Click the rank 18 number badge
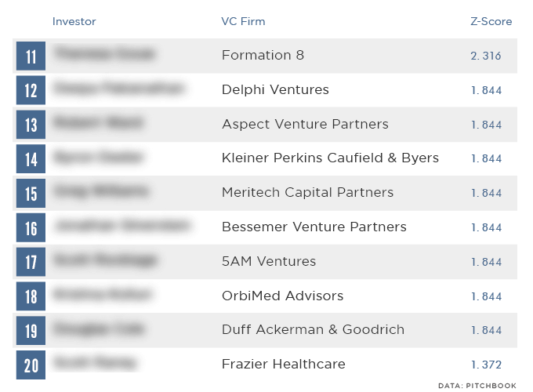 (31, 296)
